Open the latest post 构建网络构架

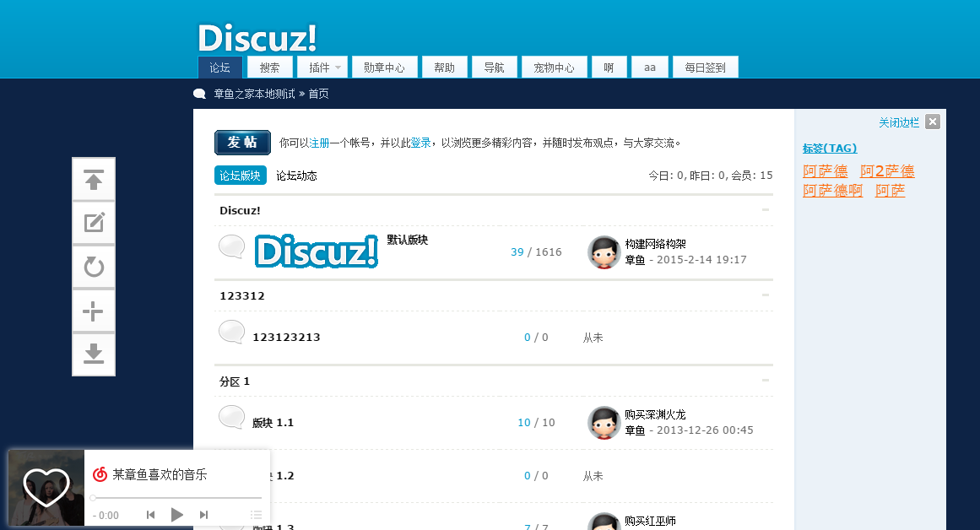[x=656, y=244]
